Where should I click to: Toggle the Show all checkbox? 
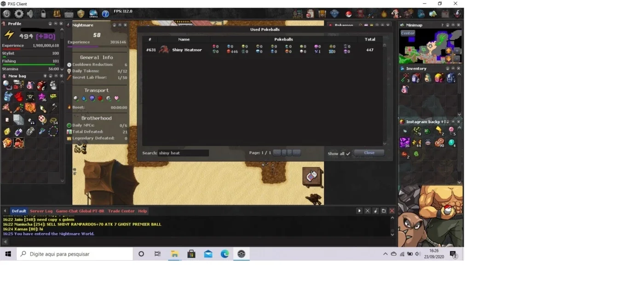[x=348, y=154]
